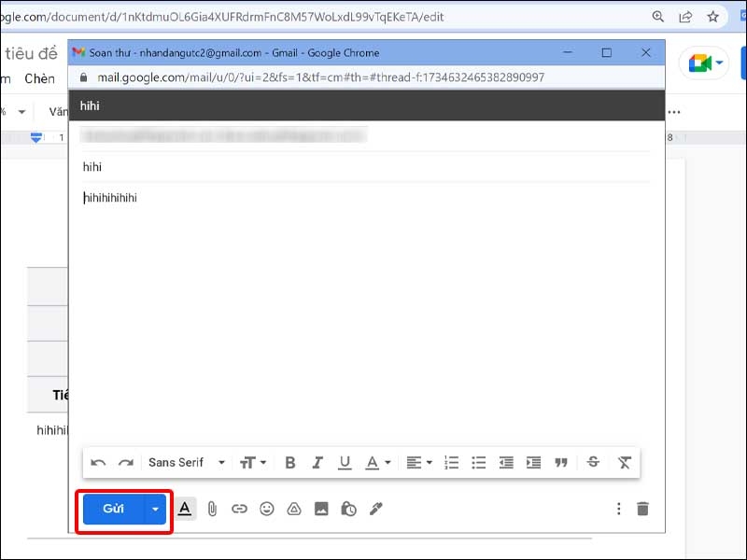747x560 pixels.
Task: Open the emoji picker
Action: click(267, 509)
